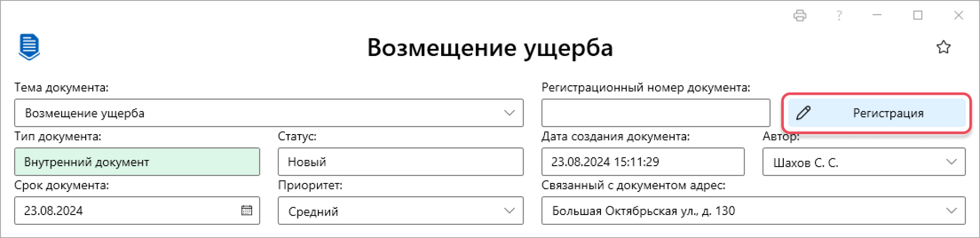
Task: Select the Тип документа field Внутренний документ
Action: tap(137, 162)
